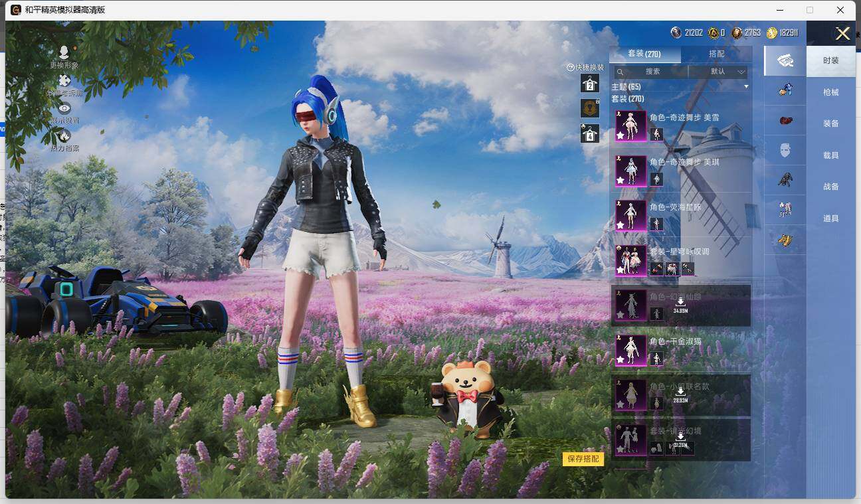Click the 保存搭配 save button
Screen dimensions: 861x504
tap(583, 459)
